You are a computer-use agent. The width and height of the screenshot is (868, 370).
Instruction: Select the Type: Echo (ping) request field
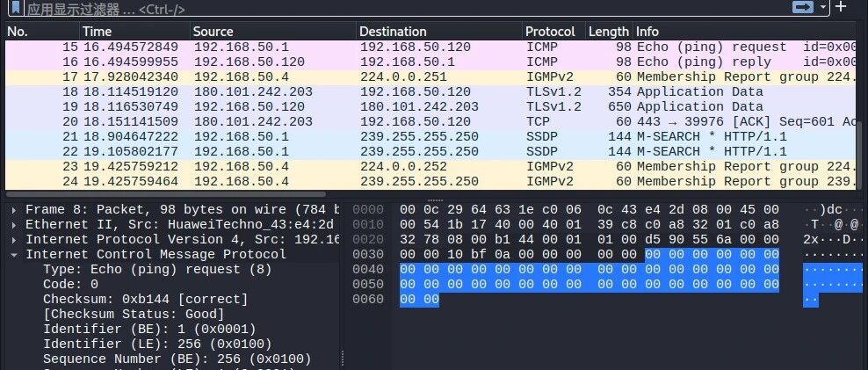click(x=157, y=270)
